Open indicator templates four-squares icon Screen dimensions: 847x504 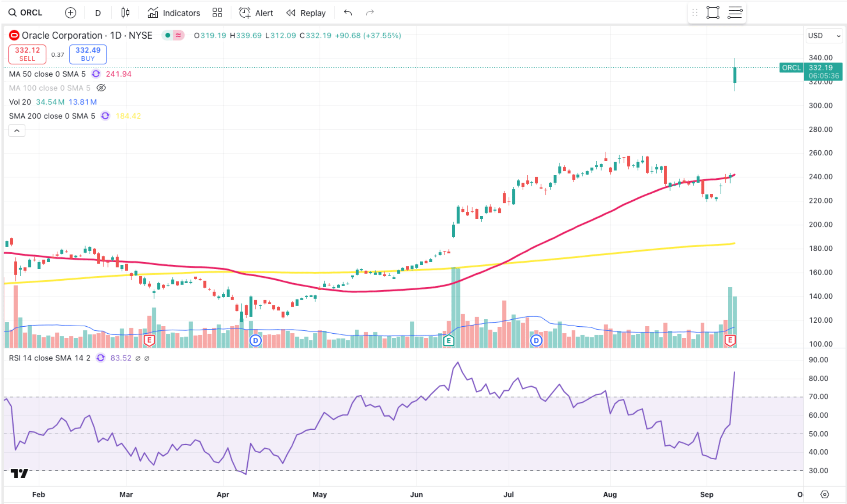click(217, 13)
